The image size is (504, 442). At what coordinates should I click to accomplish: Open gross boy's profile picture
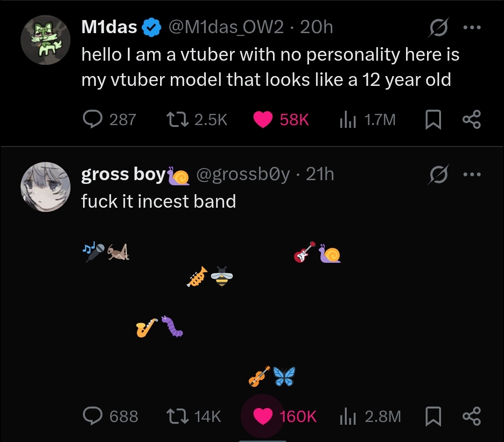pos(45,187)
